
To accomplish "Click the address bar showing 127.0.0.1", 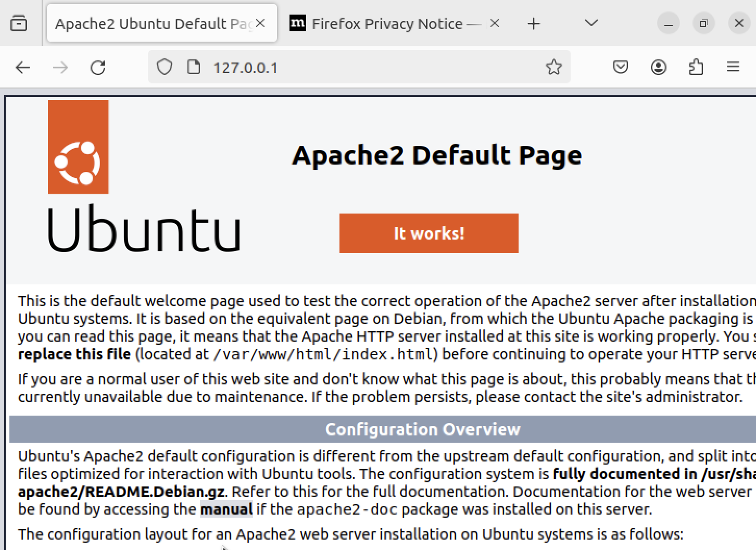I will pos(359,67).
